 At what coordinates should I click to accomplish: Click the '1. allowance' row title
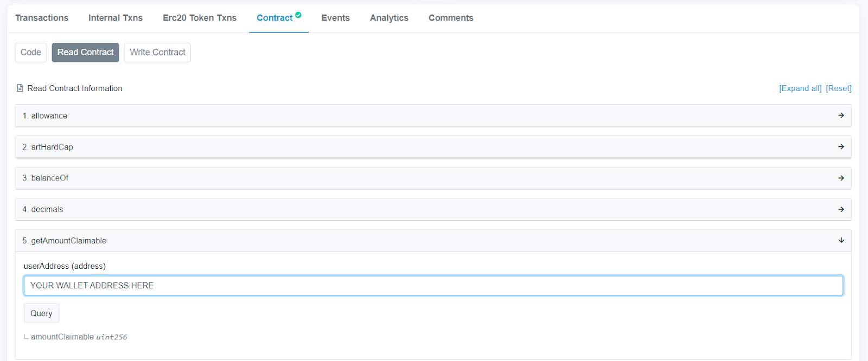tap(45, 116)
